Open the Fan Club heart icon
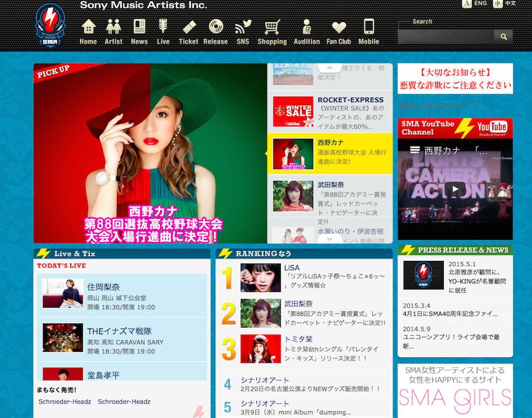Screen dimensions: 532x418 click(x=338, y=27)
